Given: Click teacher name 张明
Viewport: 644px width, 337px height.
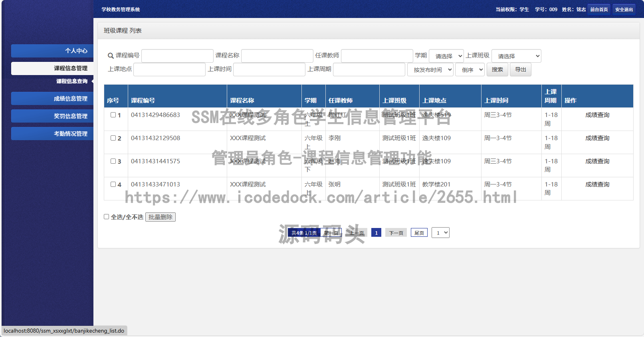Looking at the screenshot, I should click(x=335, y=184).
